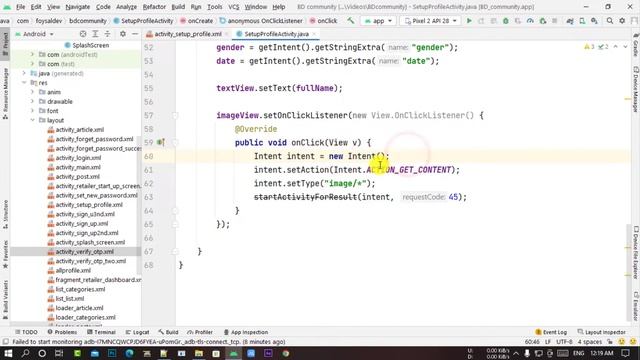Expand the anim folder

[32, 92]
